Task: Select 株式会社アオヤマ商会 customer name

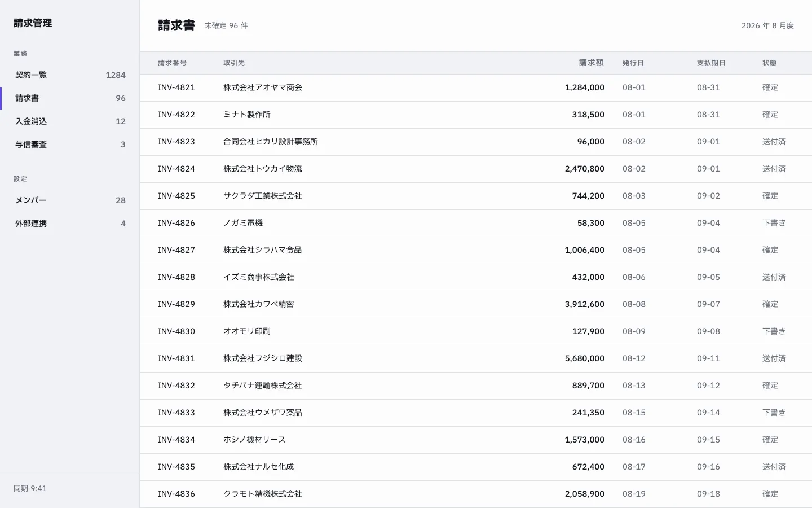Action: [263, 87]
